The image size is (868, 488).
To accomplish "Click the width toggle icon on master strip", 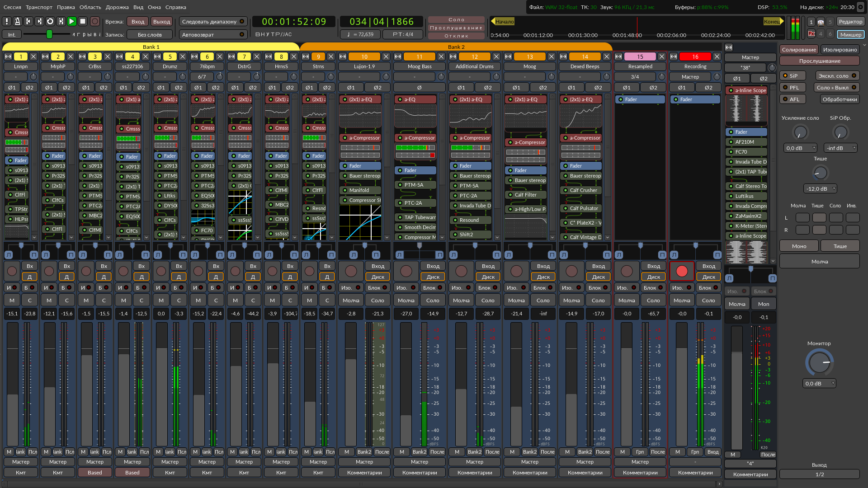I will [729, 47].
